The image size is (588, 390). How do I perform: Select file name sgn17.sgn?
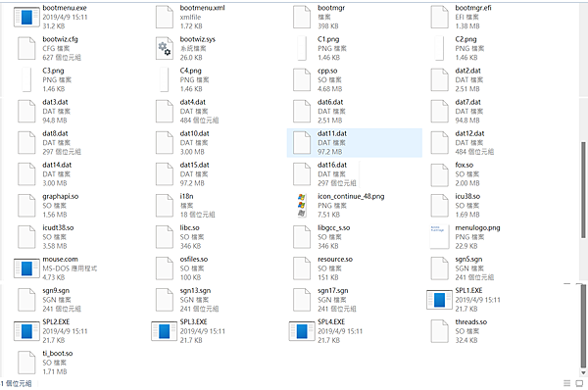click(333, 291)
